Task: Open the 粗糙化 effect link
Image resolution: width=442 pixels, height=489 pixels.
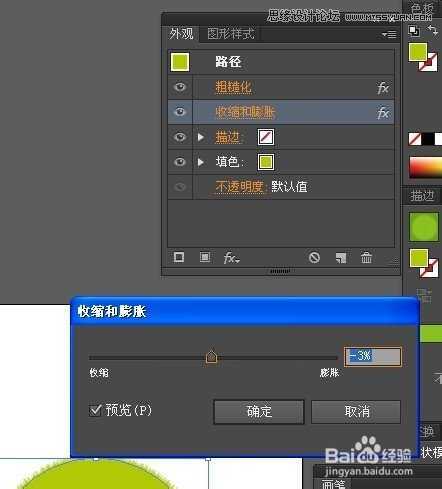Action: pyautogui.click(x=233, y=87)
